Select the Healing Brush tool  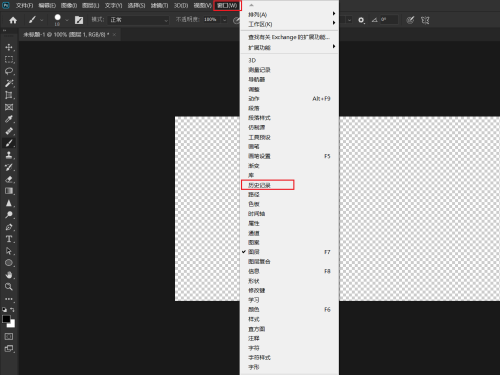[x=9, y=131]
